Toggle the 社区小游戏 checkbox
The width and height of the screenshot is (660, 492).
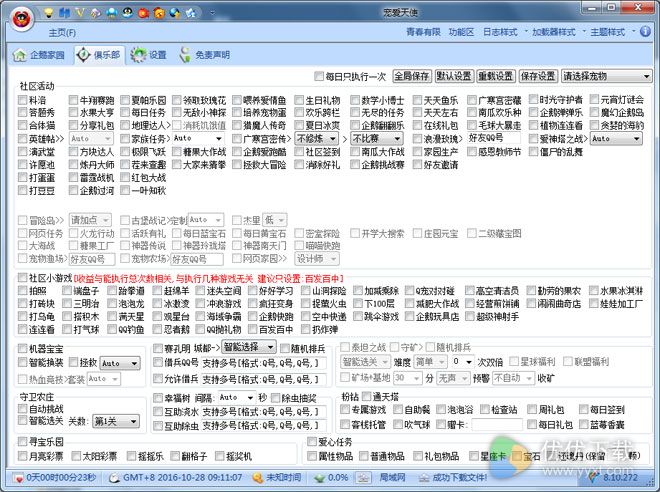[x=23, y=278]
